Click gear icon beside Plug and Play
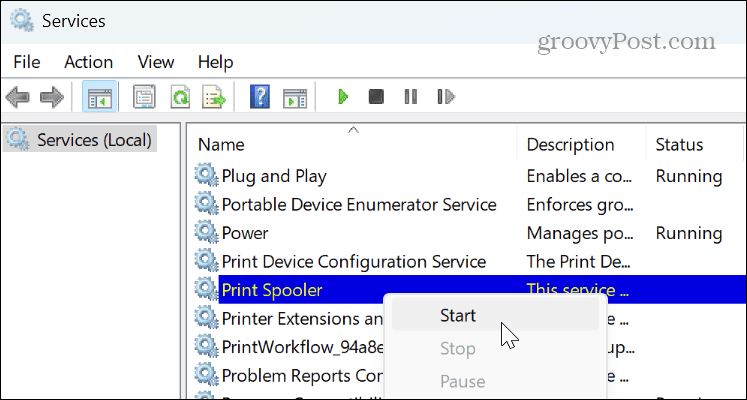 [207, 175]
